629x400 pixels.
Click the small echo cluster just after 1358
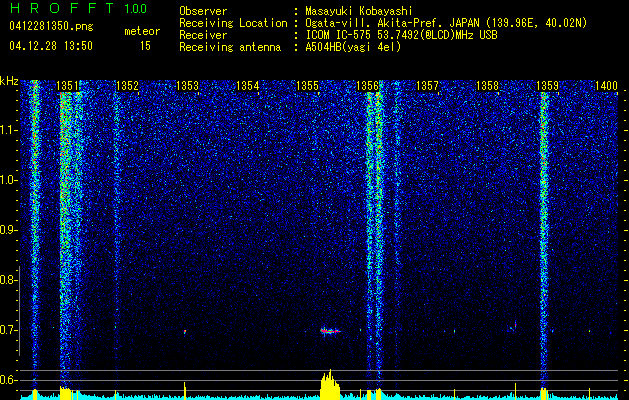click(x=513, y=326)
